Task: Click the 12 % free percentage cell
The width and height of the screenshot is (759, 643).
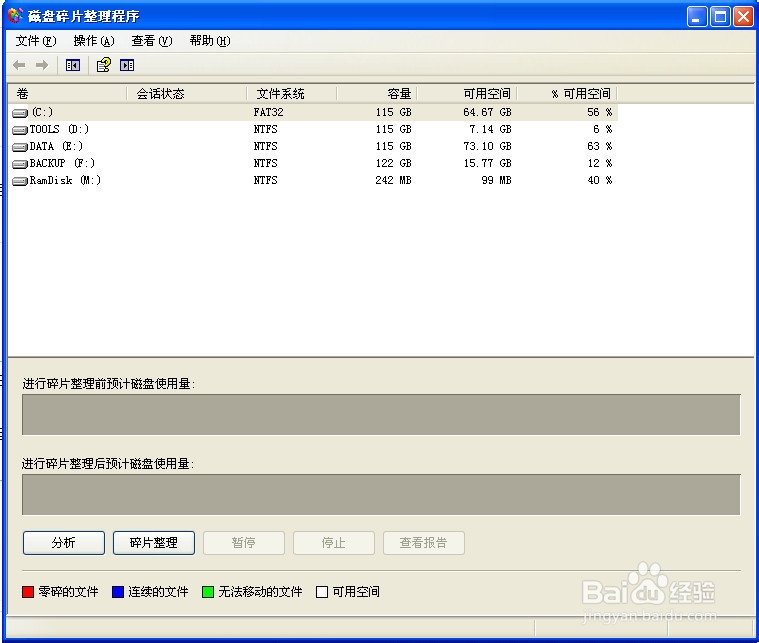Action: [600, 163]
